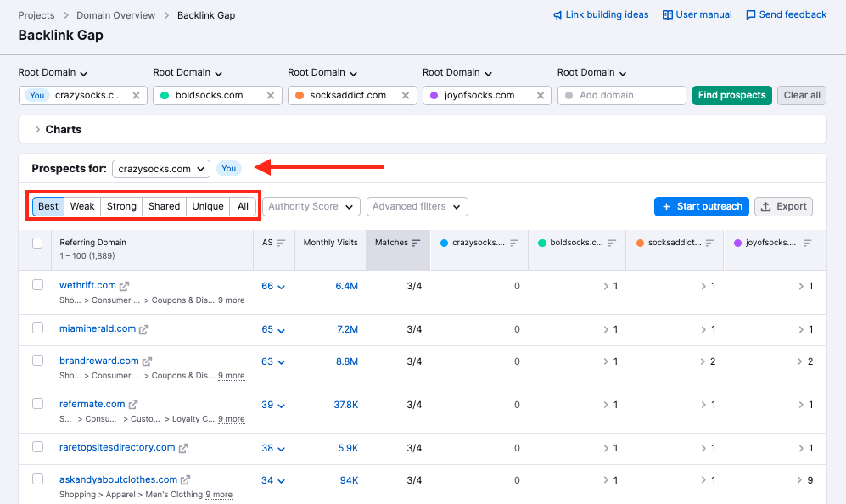Sort the boldsocks column using its icon
The height and width of the screenshot is (504, 846).
click(612, 243)
